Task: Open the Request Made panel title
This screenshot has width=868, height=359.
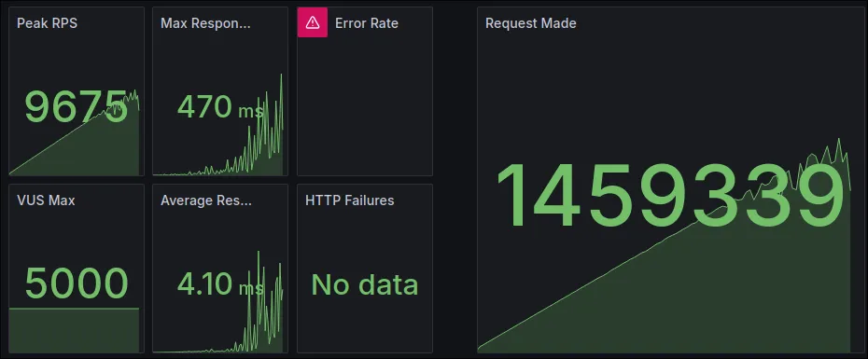Action: pyautogui.click(x=530, y=23)
